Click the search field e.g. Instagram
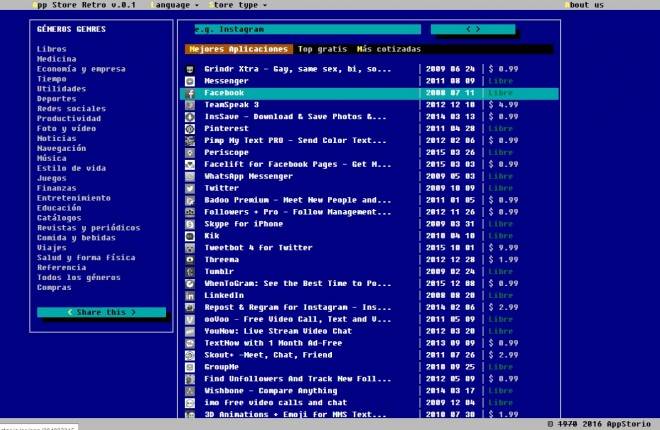This screenshot has width=660, height=430. point(307,29)
